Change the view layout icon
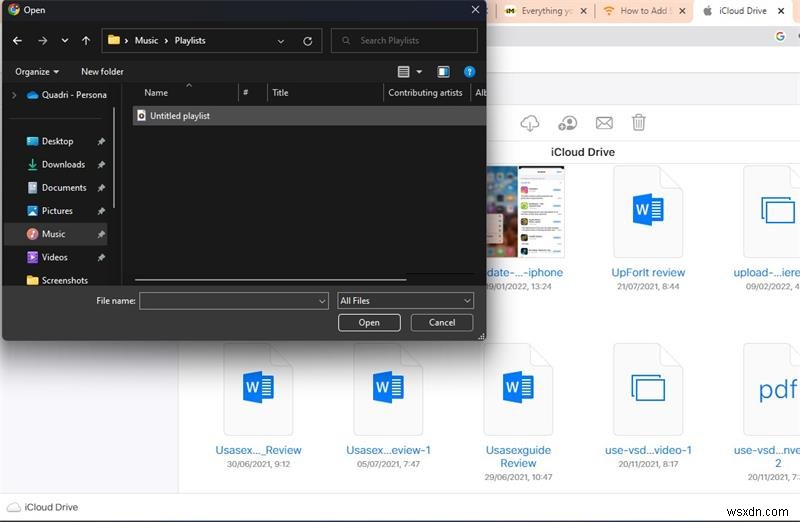The height and width of the screenshot is (522, 800). tap(404, 72)
